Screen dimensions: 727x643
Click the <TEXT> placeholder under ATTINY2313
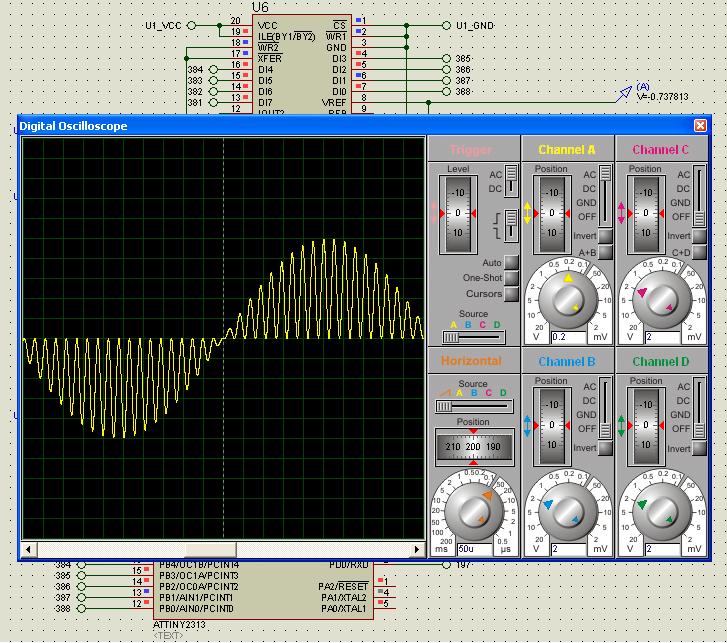click(168, 635)
